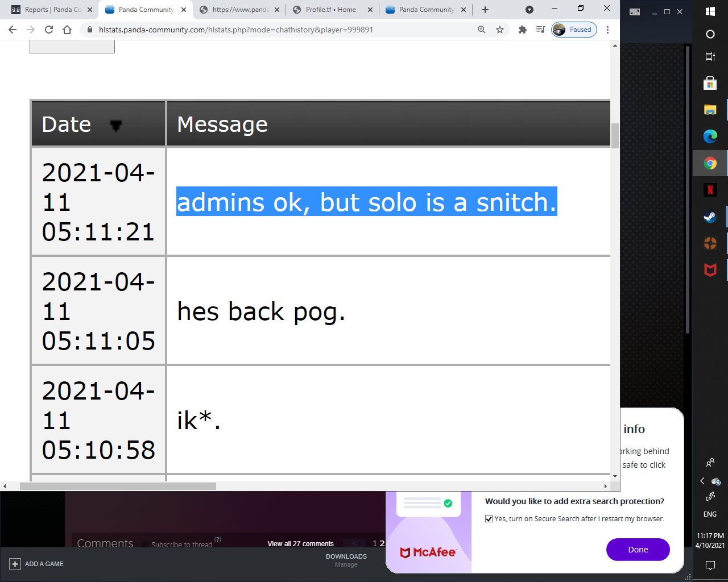Toggle Subscribe to thread checkbox
This screenshot has width=728, height=582.
(x=145, y=544)
